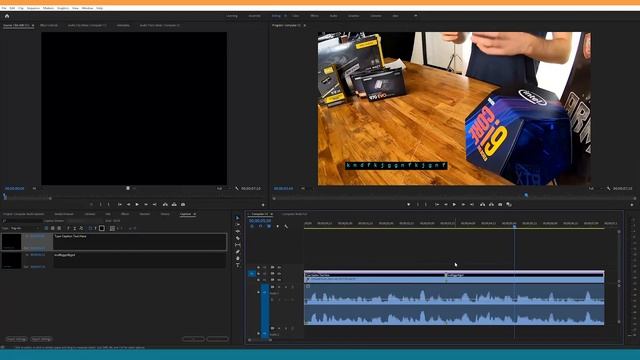Click the caption background color swatch

102,228
